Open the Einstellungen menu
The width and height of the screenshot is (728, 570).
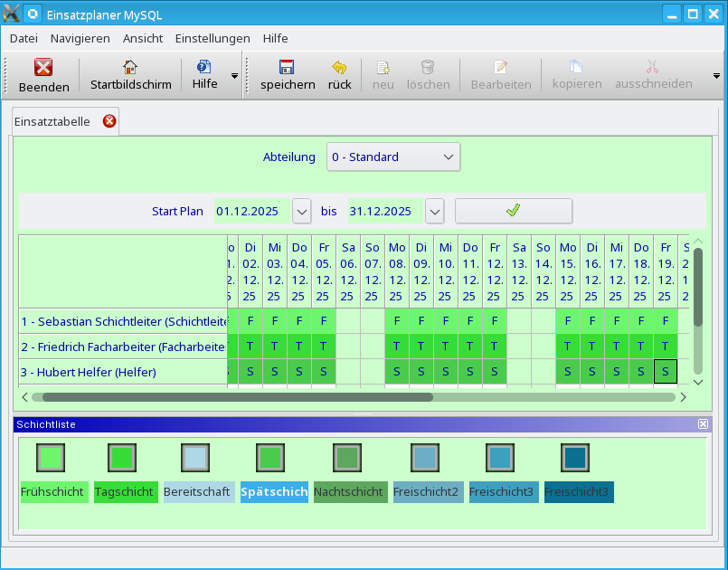click(x=213, y=38)
